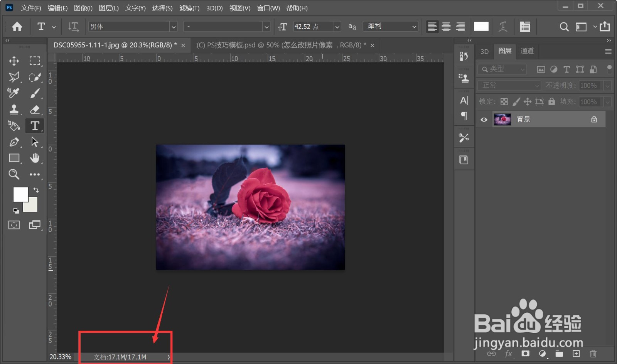Image resolution: width=617 pixels, height=364 pixels.
Task: Expand the status bar info arrow
Action: [169, 357]
